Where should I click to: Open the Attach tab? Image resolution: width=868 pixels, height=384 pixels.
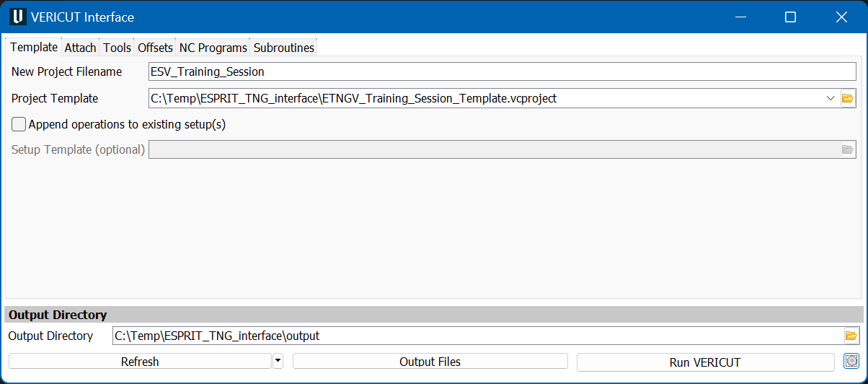80,48
